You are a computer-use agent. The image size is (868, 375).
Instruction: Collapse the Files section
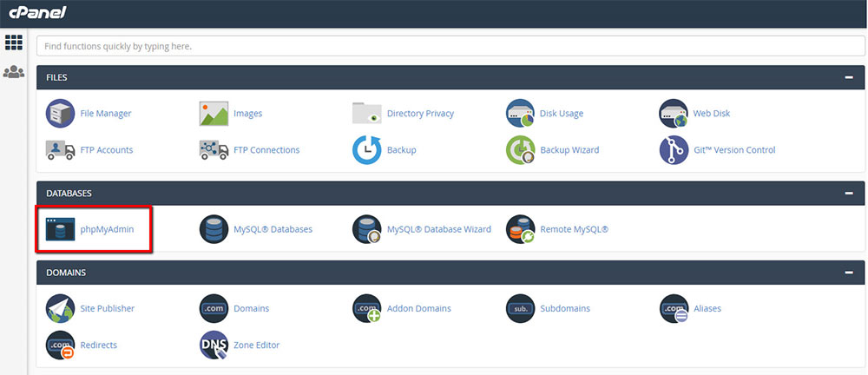click(x=849, y=77)
